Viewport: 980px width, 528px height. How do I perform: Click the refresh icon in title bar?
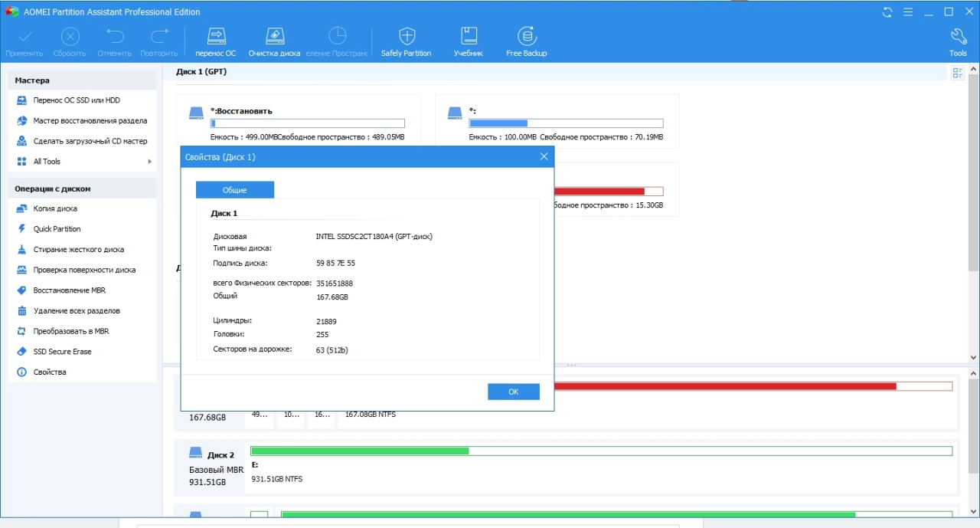click(x=887, y=11)
